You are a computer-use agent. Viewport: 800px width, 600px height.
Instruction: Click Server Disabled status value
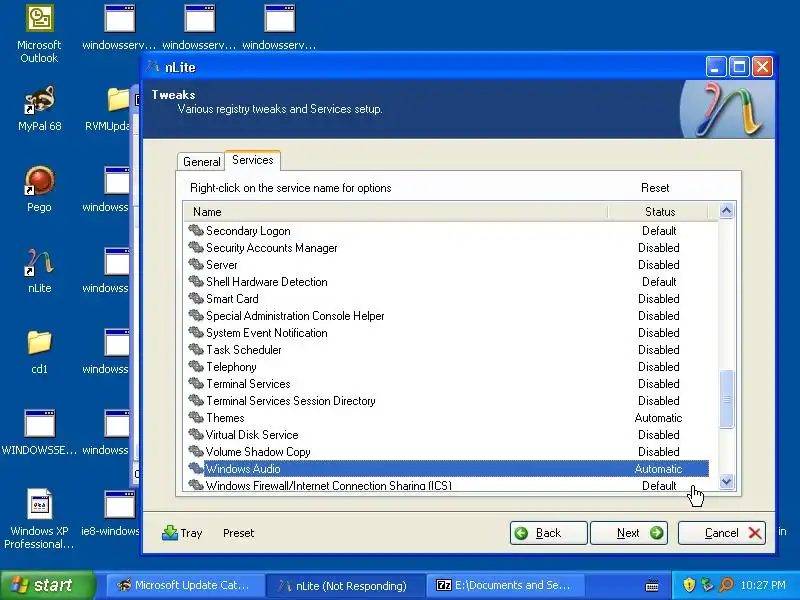click(659, 265)
